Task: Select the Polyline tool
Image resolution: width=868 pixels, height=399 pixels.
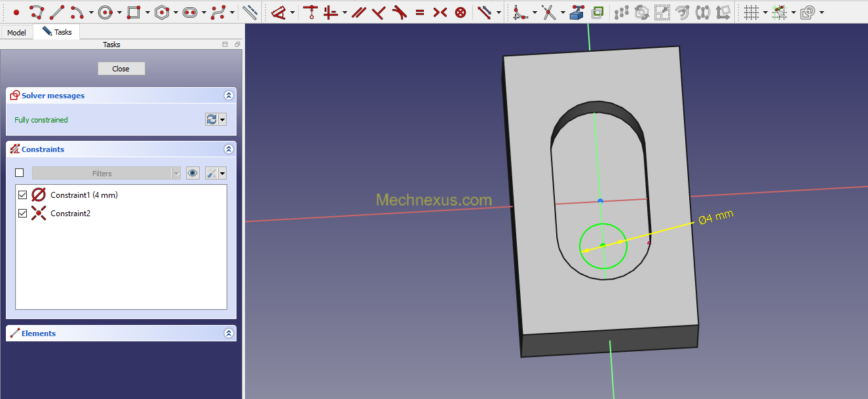Action: 37,12
